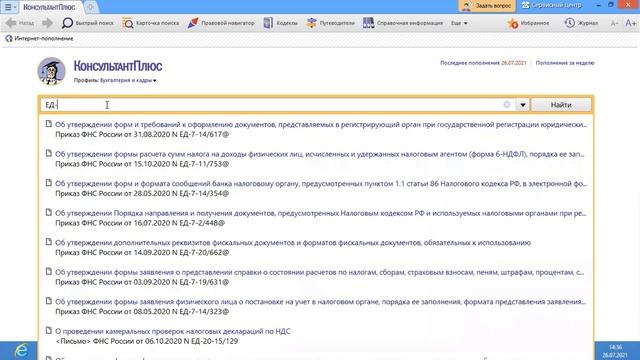Open Сервисный центр

pyautogui.click(x=551, y=5)
